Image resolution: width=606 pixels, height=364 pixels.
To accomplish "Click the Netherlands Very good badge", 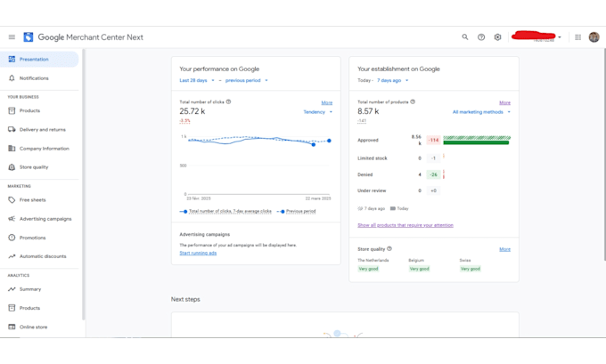I will click(x=368, y=269).
